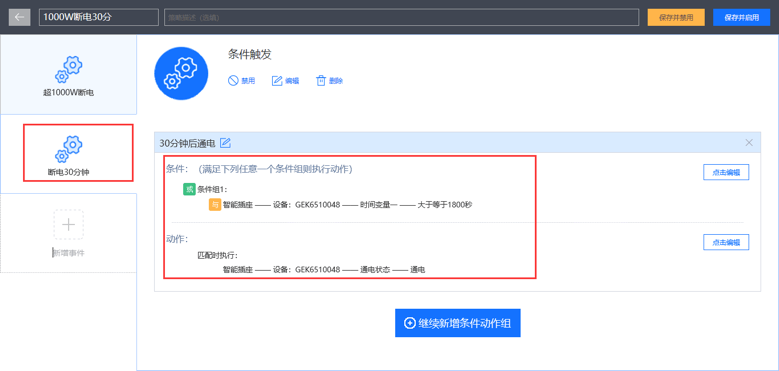This screenshot has height=371, width=779.
Task: Edit the strategy name field 1000W断电30分
Action: 99,17
